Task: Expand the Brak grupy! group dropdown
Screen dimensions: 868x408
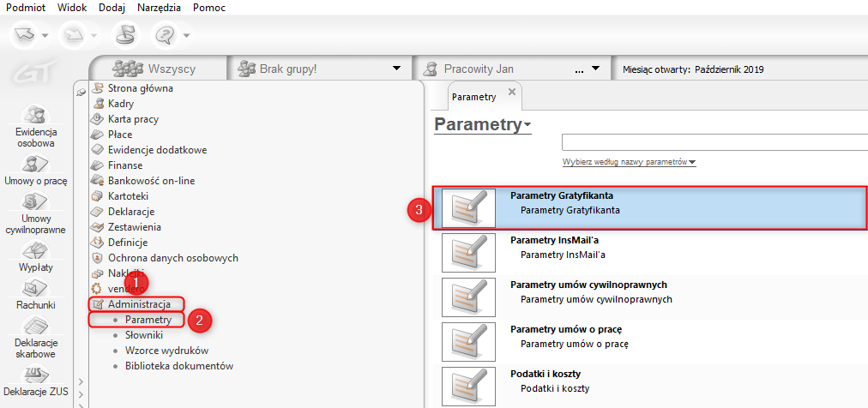Action: (396, 69)
